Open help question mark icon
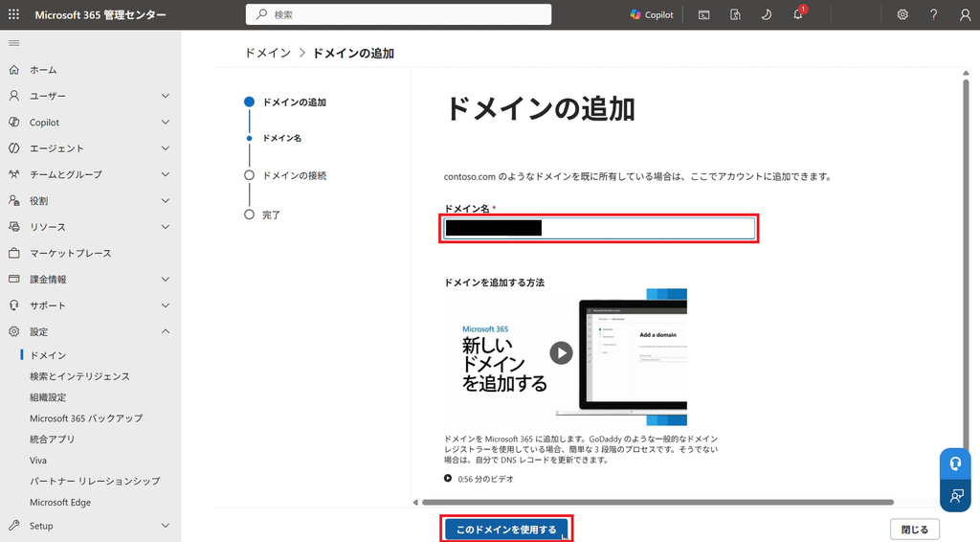The width and height of the screenshot is (980, 542). (933, 14)
